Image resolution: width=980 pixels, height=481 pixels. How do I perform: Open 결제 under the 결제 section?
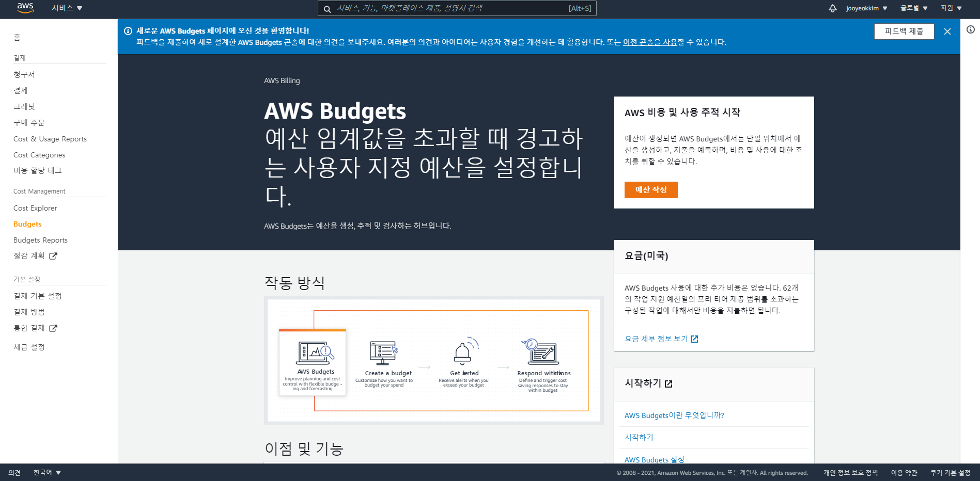21,91
